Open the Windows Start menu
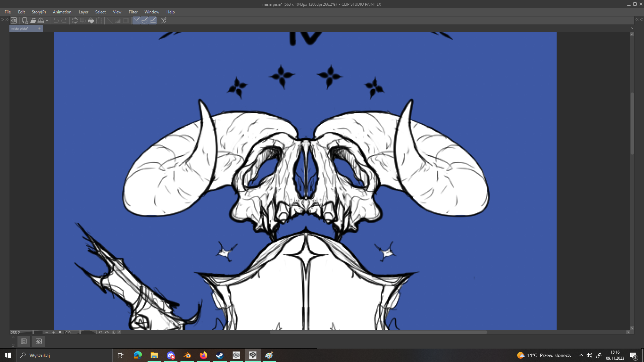644x362 pixels. (x=8, y=355)
